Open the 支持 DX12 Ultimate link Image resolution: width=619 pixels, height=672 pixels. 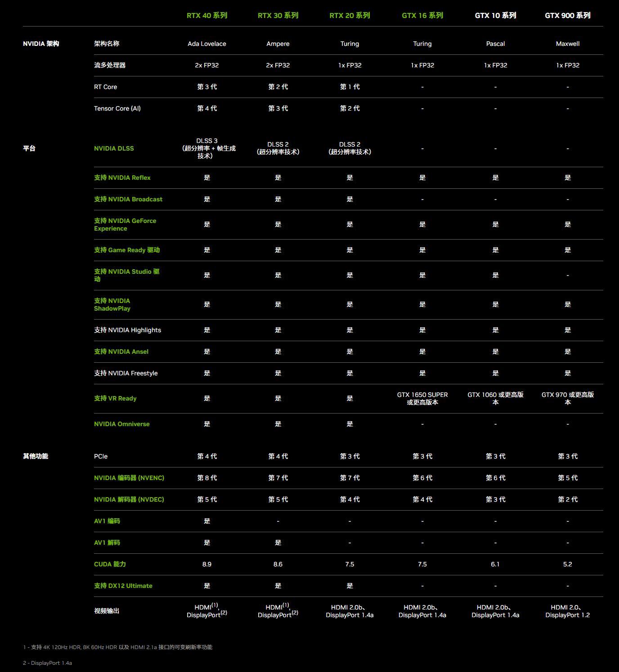tap(123, 586)
